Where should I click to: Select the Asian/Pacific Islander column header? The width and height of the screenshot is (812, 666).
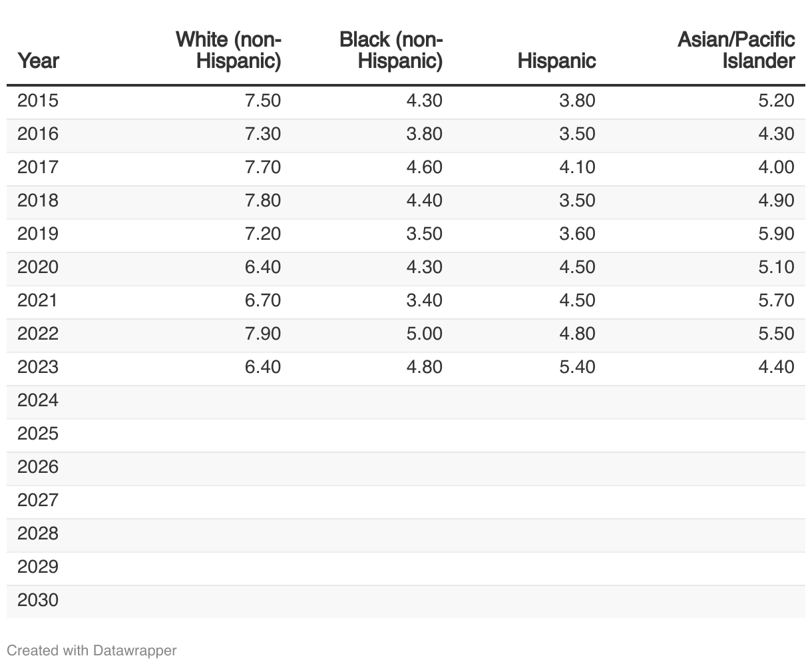(x=736, y=50)
